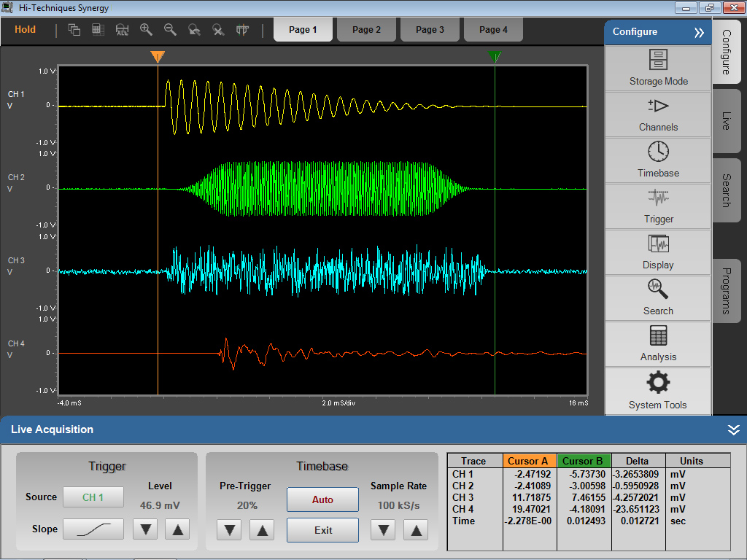Select the CH 1 axis label
The image size is (747, 560).
coord(16,94)
